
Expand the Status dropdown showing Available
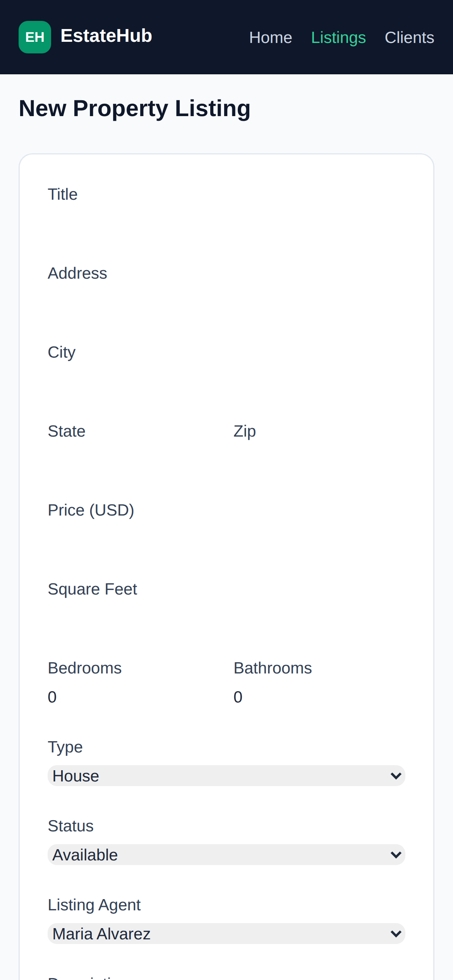click(226, 855)
